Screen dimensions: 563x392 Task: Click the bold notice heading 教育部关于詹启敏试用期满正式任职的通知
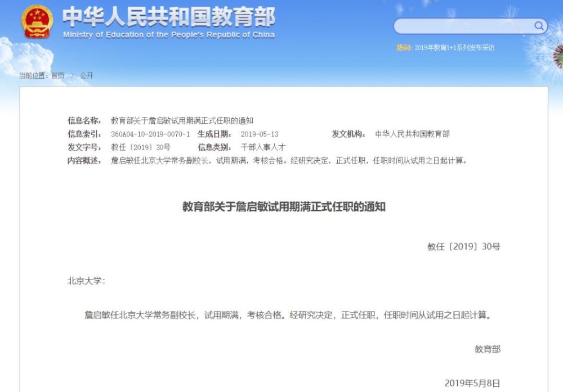point(284,207)
